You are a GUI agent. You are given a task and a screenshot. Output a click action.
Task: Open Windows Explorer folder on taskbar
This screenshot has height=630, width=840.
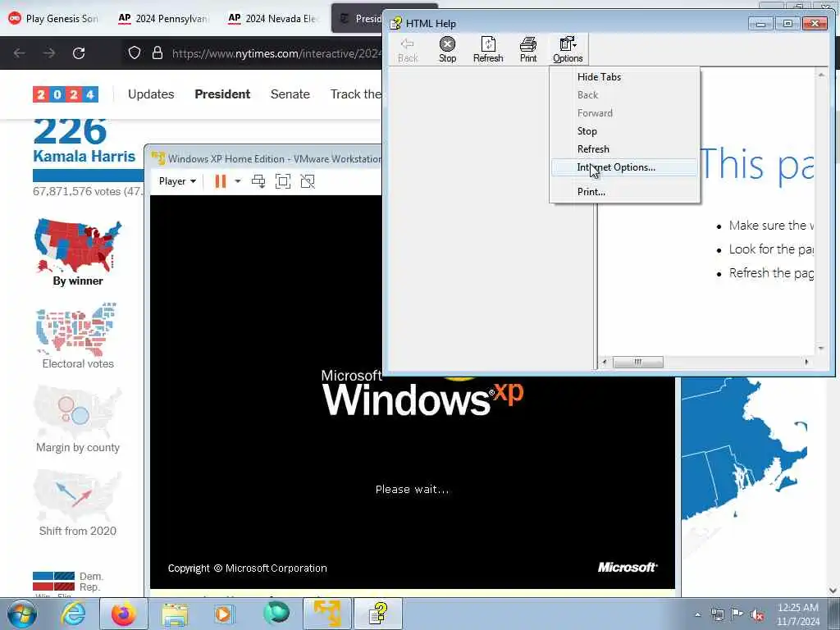pos(175,614)
